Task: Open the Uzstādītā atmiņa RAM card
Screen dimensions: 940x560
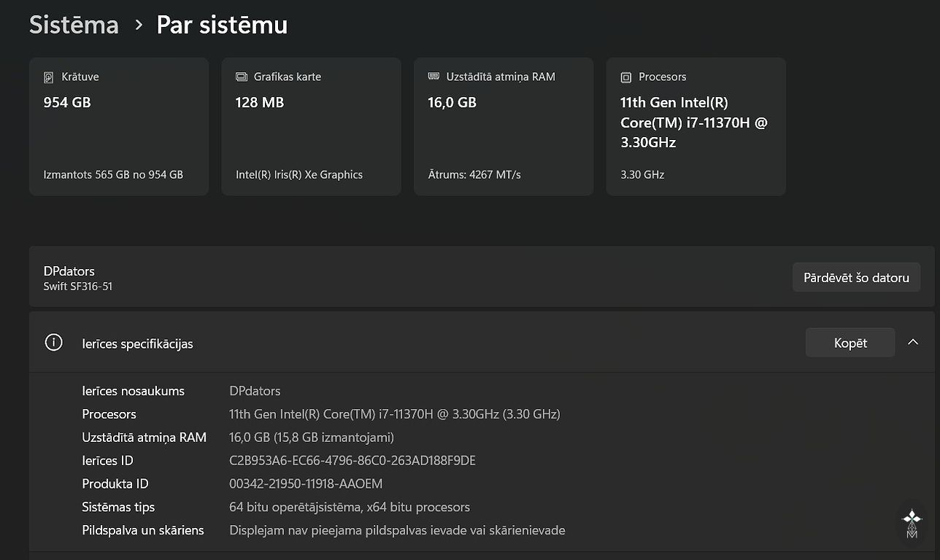Action: (x=504, y=127)
